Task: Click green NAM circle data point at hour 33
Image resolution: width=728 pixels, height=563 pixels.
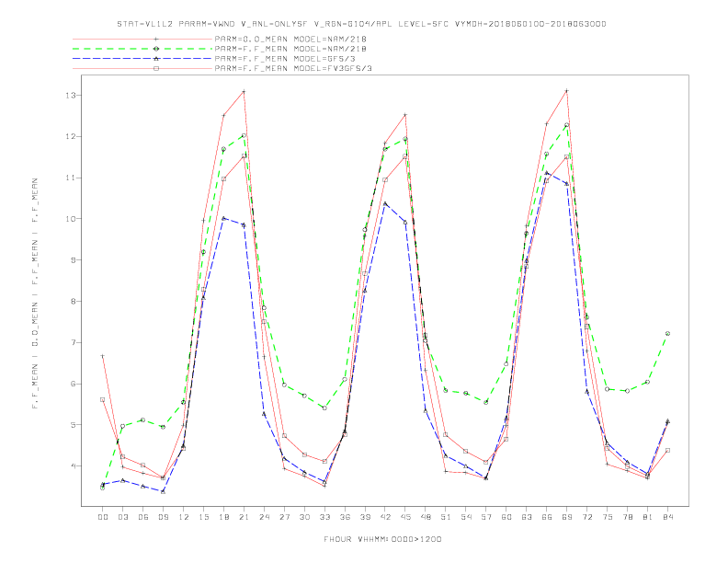Action: [x=324, y=408]
